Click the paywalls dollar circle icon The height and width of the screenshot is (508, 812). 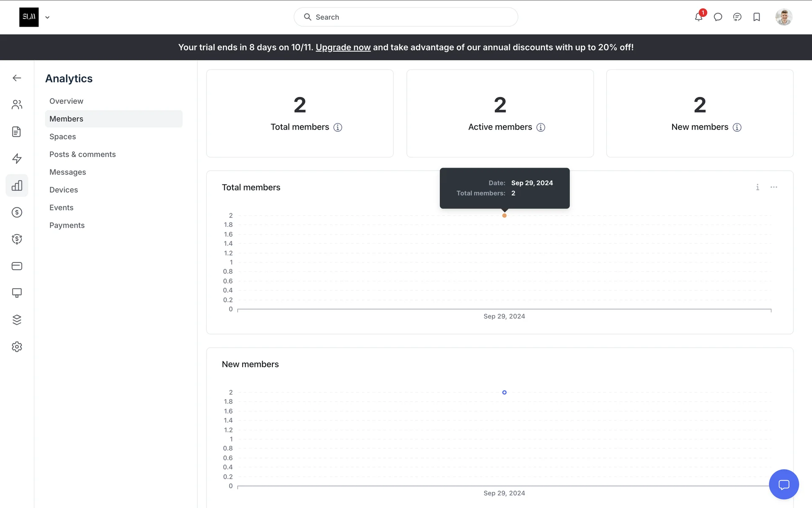[x=17, y=212]
